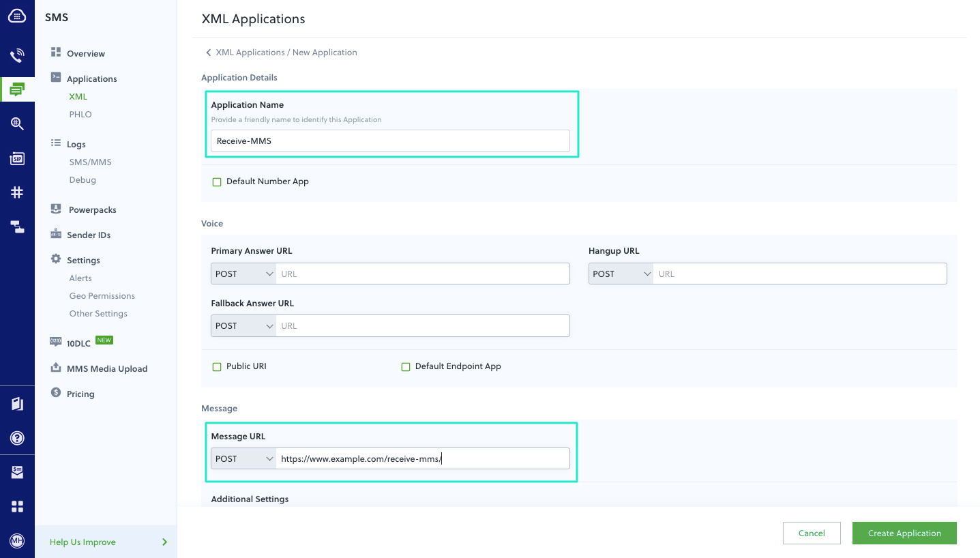
Task: Open the Plivo console home via cloud icon
Action: coord(17,16)
